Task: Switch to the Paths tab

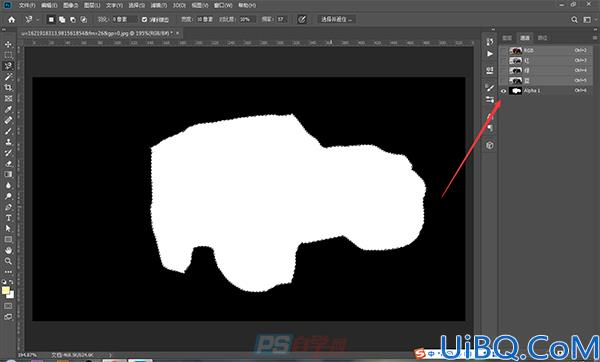Action: tap(542, 38)
